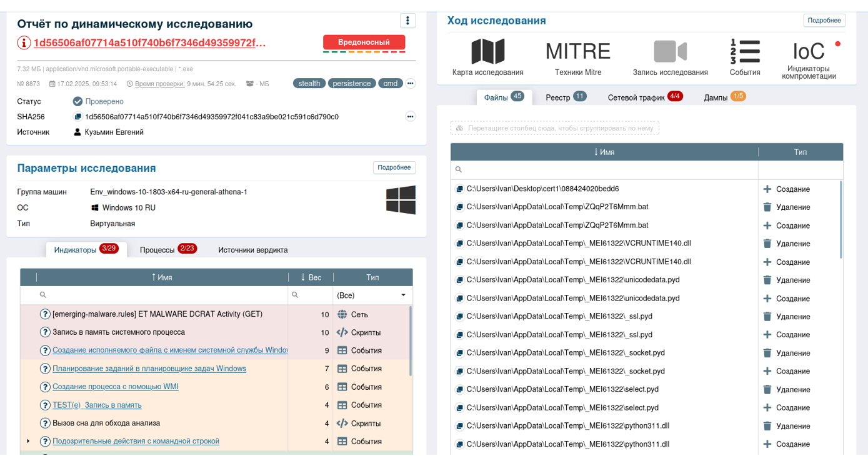Click ellipsis menu at end of SHA256 row
868x456 pixels.
click(x=411, y=117)
